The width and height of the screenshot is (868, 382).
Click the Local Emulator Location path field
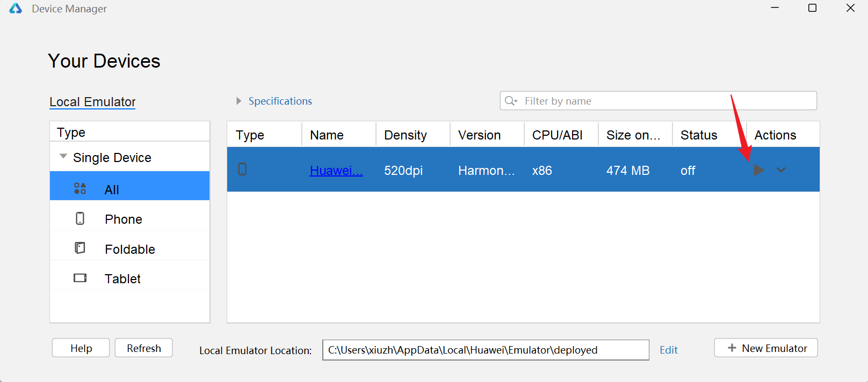coord(486,350)
